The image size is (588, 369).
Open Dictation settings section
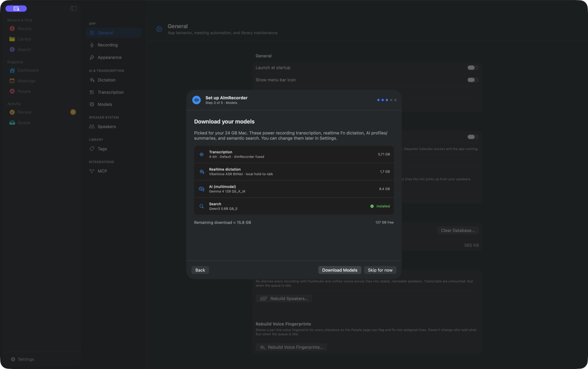point(114,80)
